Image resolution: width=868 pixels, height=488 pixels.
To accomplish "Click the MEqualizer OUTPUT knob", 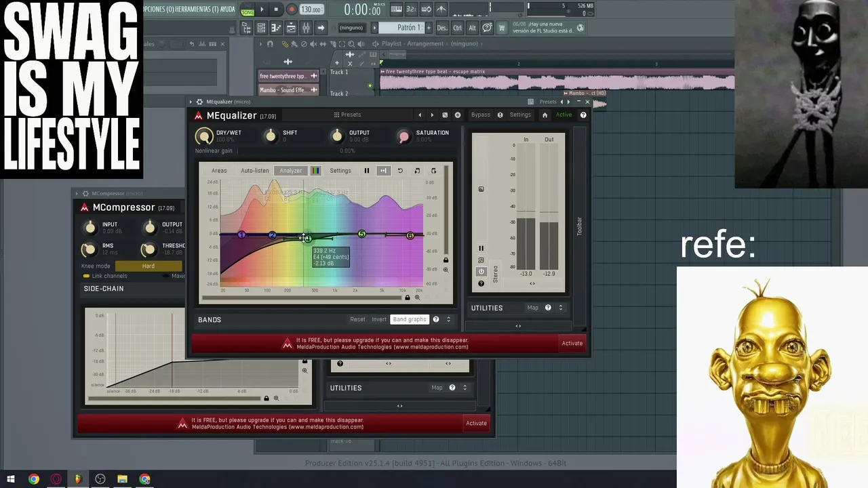I will (x=337, y=136).
